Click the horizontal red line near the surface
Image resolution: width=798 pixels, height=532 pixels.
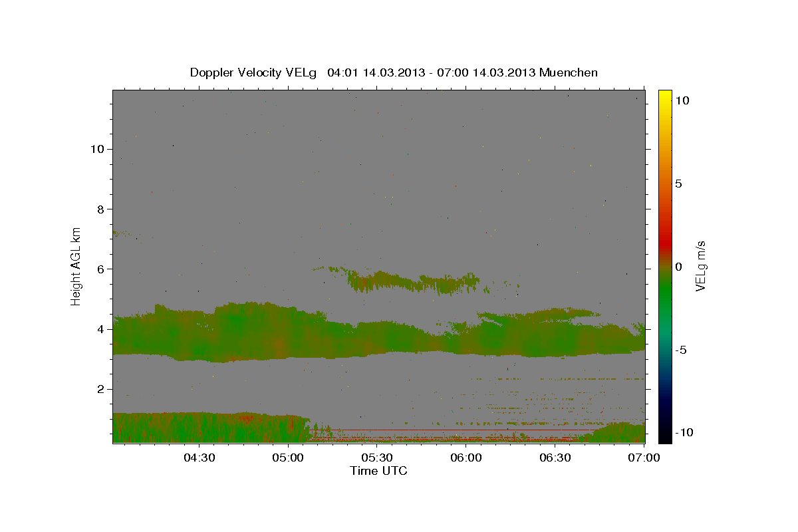click(455, 430)
